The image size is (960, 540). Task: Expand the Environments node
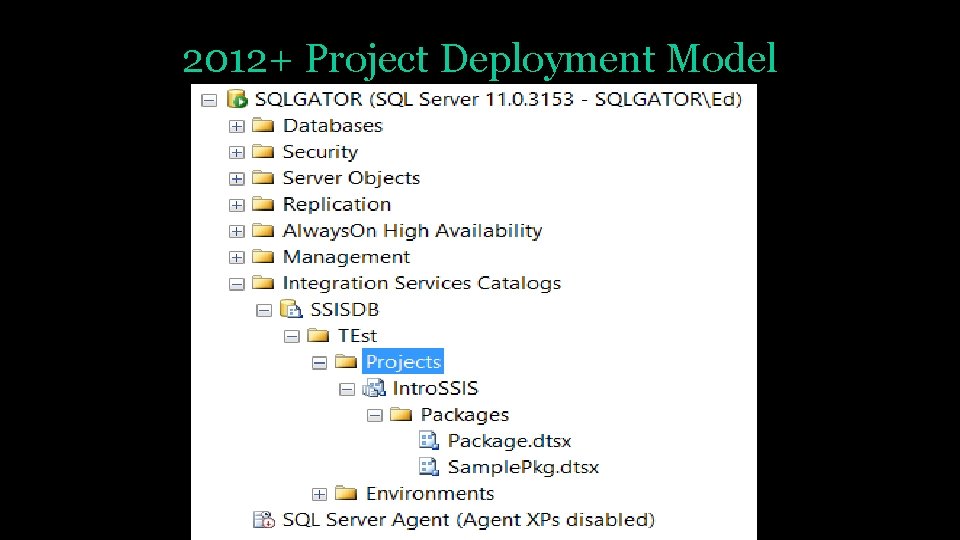coord(319,494)
